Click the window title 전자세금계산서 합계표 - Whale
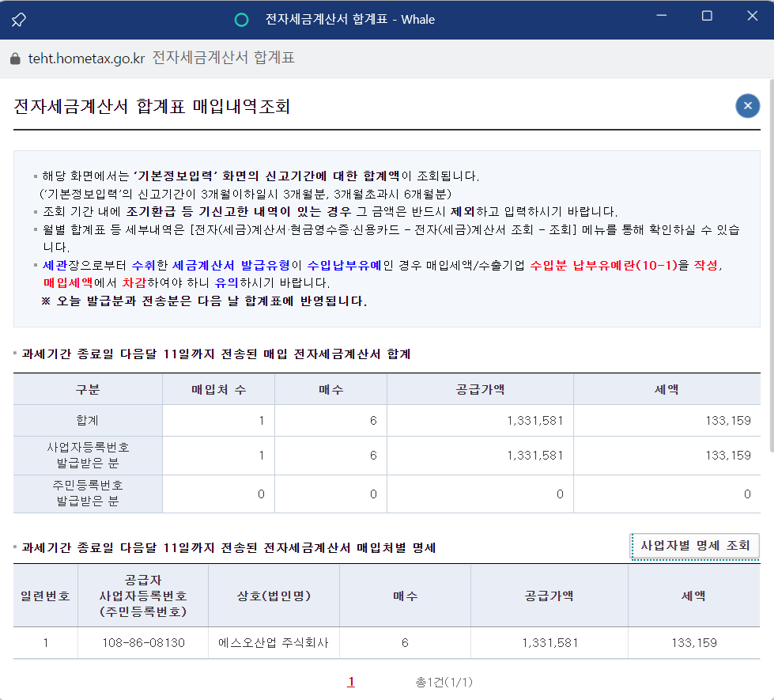Image resolution: width=774 pixels, height=700 pixels. [350, 19]
